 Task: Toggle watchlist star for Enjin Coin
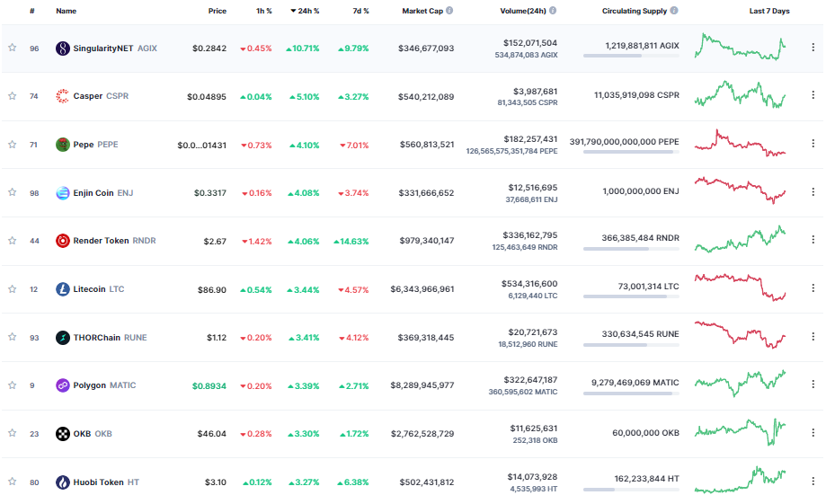point(13,192)
